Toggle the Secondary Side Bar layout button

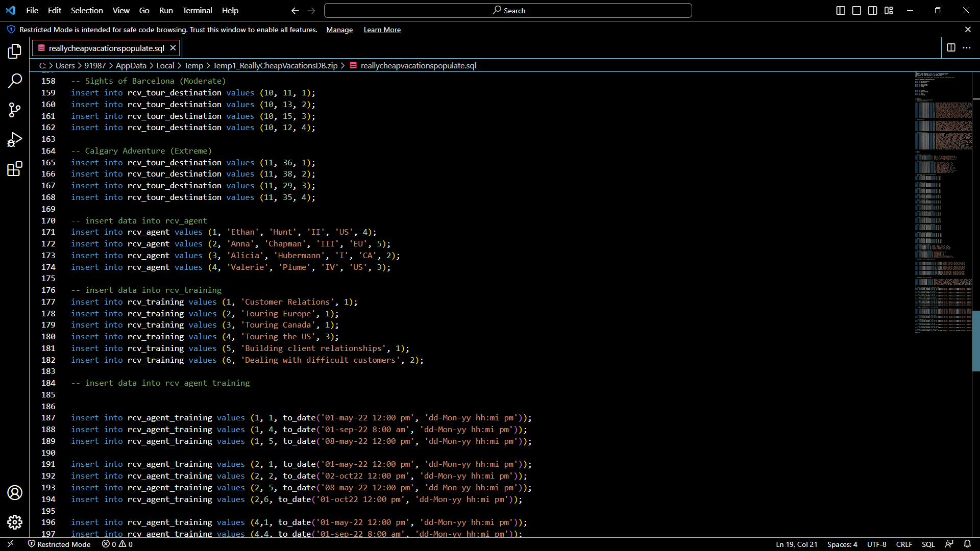tap(873, 10)
